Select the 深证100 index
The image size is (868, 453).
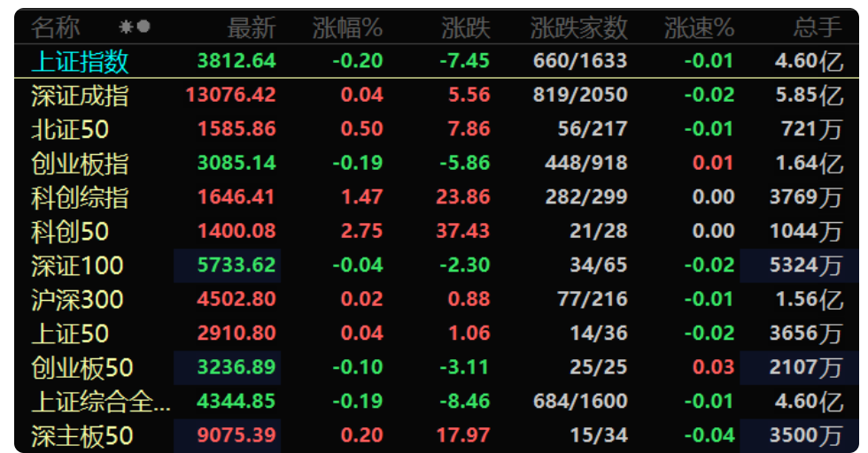pos(77,265)
